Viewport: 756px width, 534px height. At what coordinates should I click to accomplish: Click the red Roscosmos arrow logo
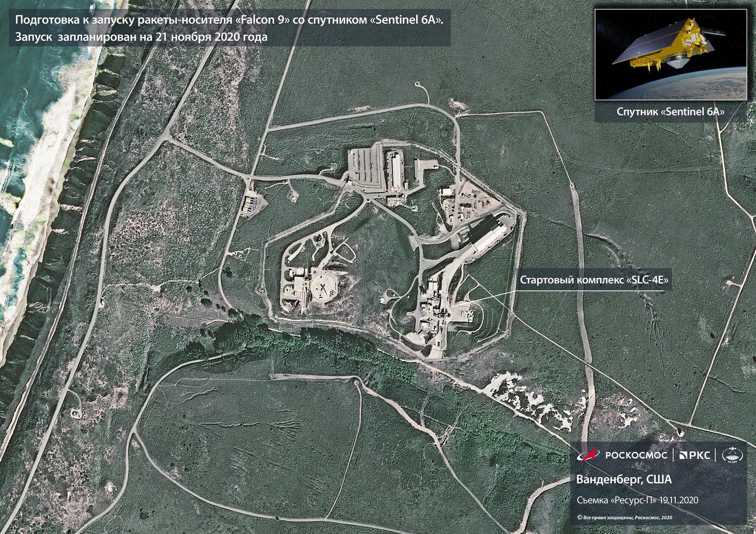coord(588,455)
